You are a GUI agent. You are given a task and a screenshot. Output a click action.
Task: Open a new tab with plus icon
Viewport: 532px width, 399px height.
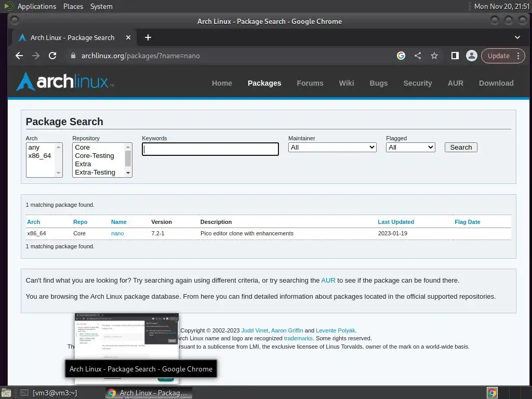(x=148, y=37)
